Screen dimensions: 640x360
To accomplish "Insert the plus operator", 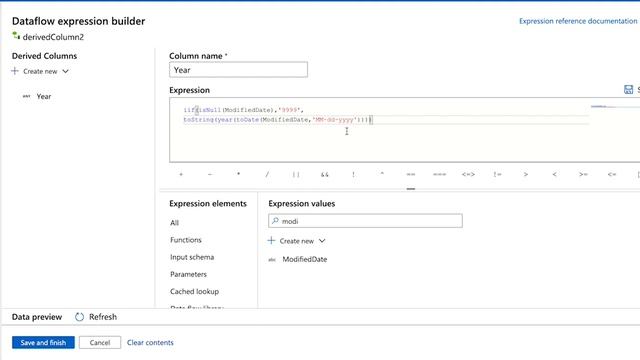I will [181, 174].
